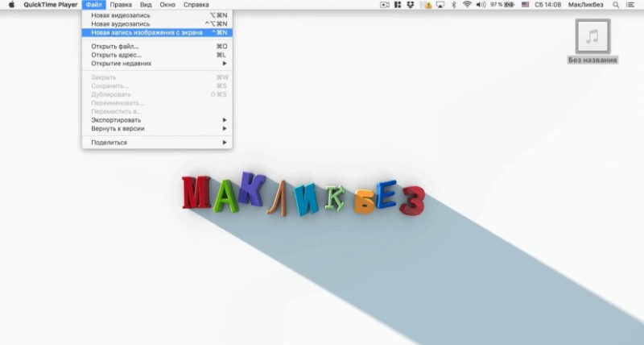Image resolution: width=644 pixels, height=345 pixels.
Task: Open the Справка menu
Action: point(196,5)
